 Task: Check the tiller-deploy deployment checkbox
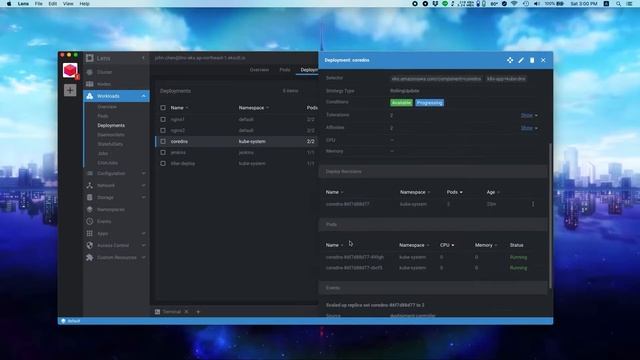163,163
